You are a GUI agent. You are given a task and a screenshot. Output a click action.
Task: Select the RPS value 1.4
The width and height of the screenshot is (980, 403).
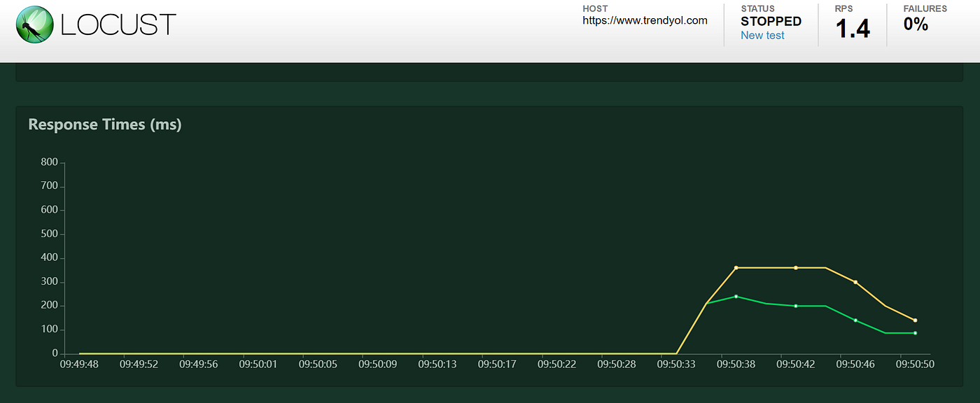pos(854,26)
